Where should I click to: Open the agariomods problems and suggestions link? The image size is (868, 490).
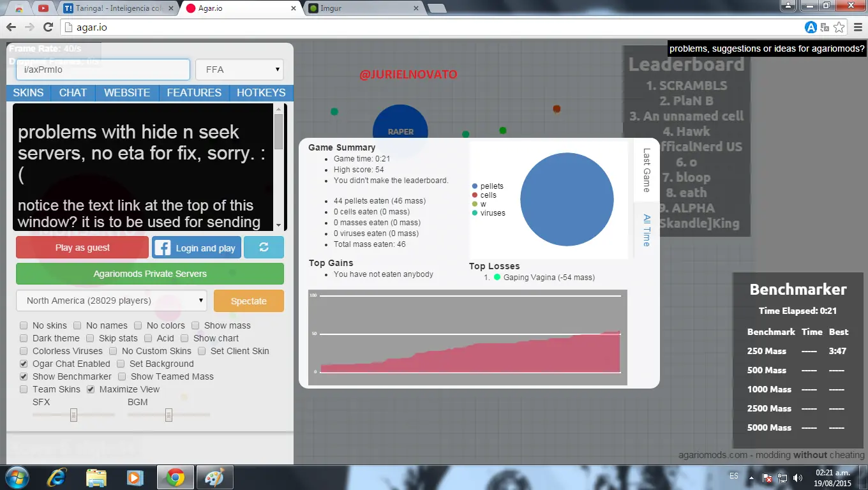coord(767,48)
